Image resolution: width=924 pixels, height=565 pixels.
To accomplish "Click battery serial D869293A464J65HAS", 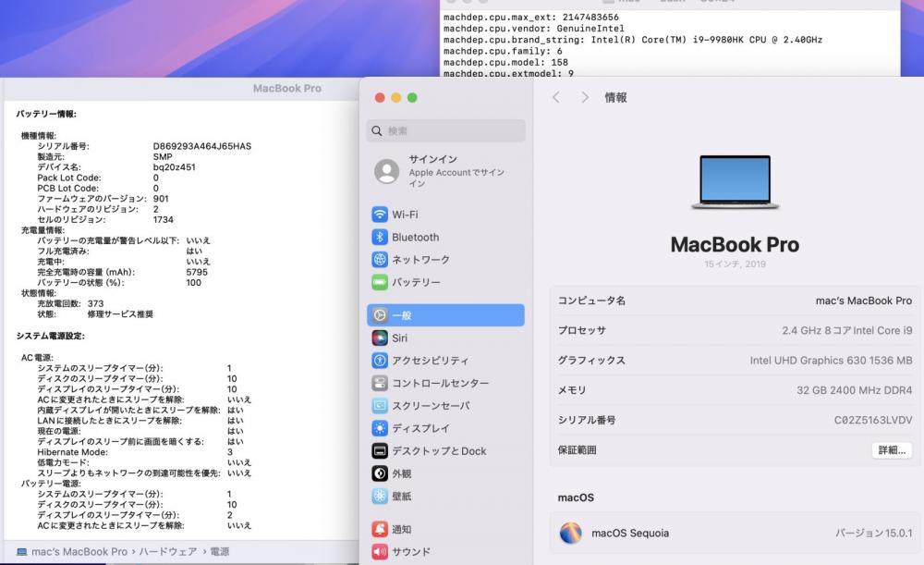I will point(202,146).
